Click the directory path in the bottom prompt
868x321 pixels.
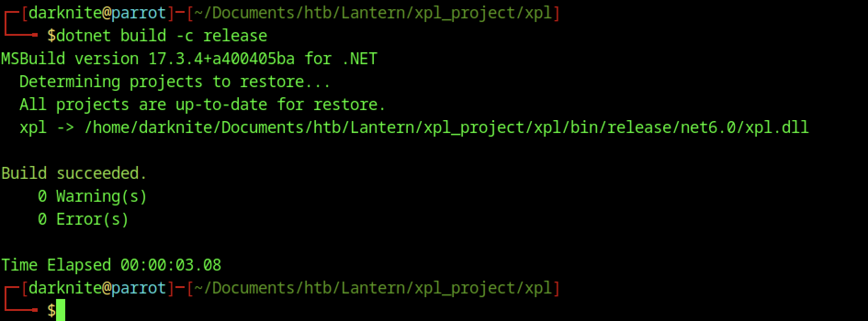pyautogui.click(x=372, y=288)
